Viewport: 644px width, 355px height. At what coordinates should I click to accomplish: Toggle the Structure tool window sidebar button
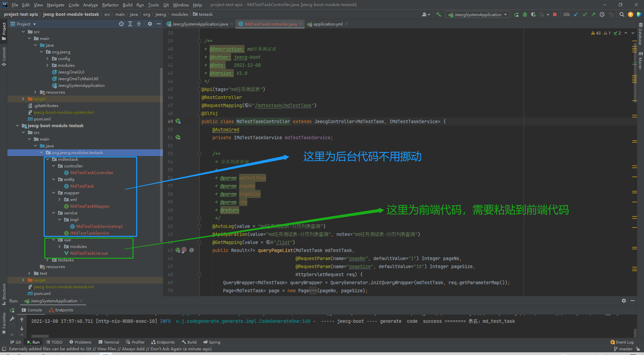[4, 294]
